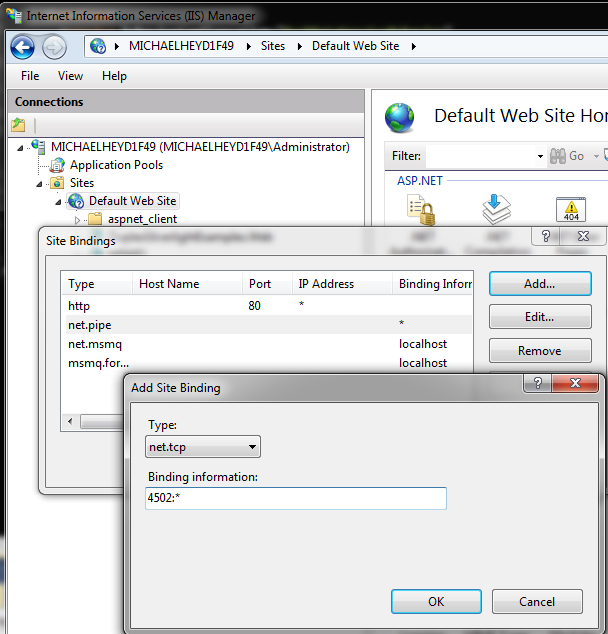
Task: Click the IP Address column header
Action: pyautogui.click(x=342, y=284)
